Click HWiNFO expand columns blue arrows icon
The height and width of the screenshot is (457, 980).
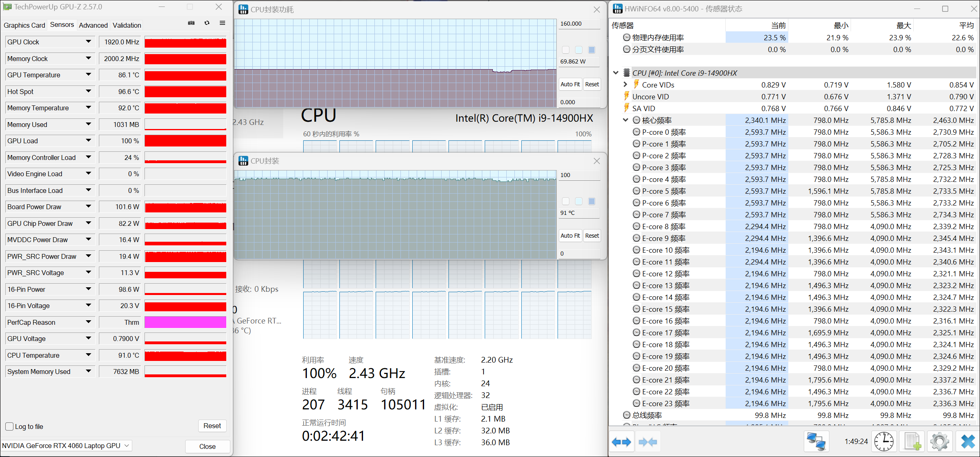(x=621, y=442)
